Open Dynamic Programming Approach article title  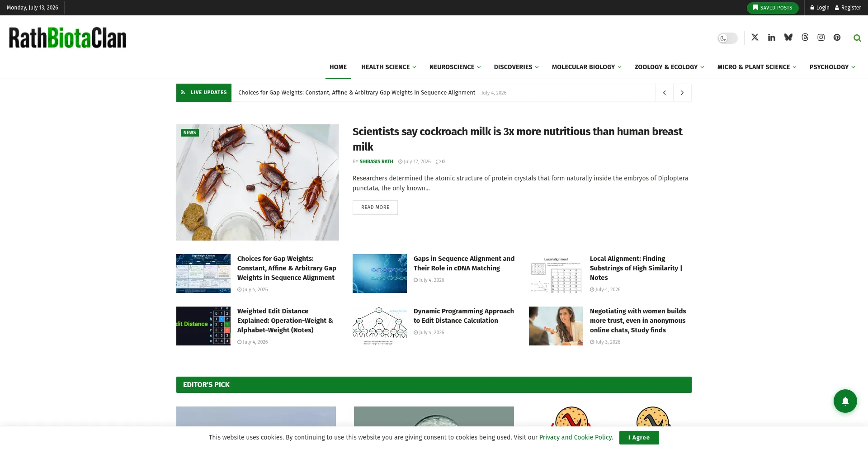464,316
